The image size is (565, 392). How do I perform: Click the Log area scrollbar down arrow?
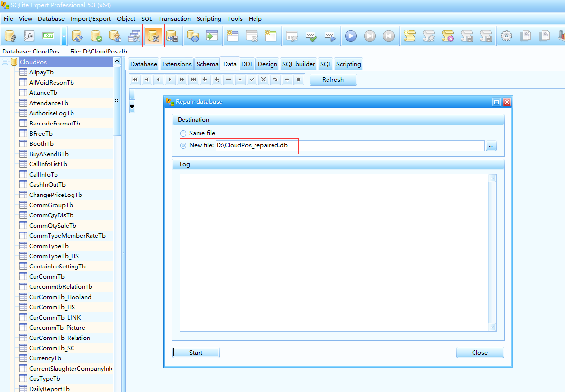click(x=492, y=327)
